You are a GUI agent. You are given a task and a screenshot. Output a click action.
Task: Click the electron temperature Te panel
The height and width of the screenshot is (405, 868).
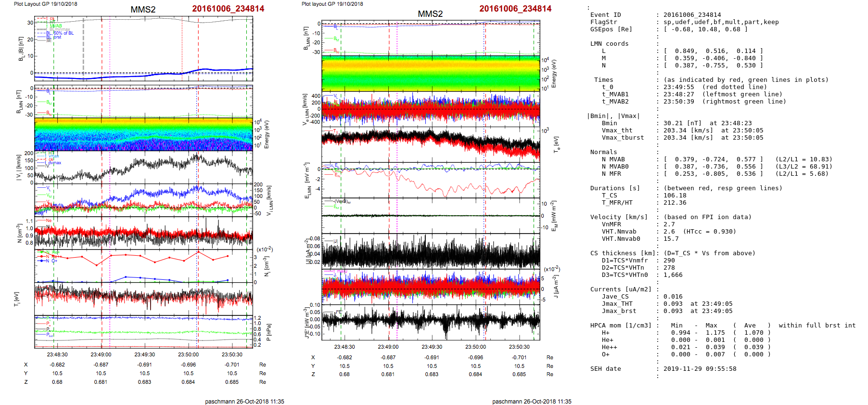tap(431, 144)
